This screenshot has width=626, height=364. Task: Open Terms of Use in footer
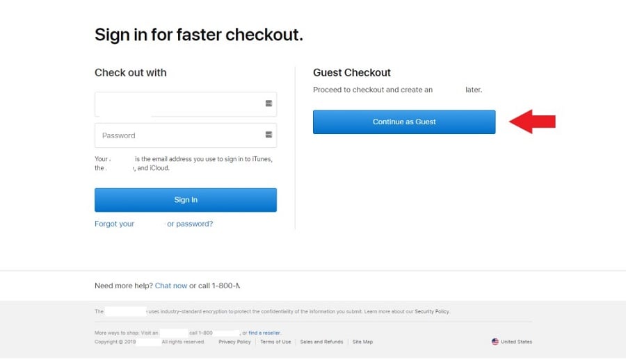coord(275,342)
